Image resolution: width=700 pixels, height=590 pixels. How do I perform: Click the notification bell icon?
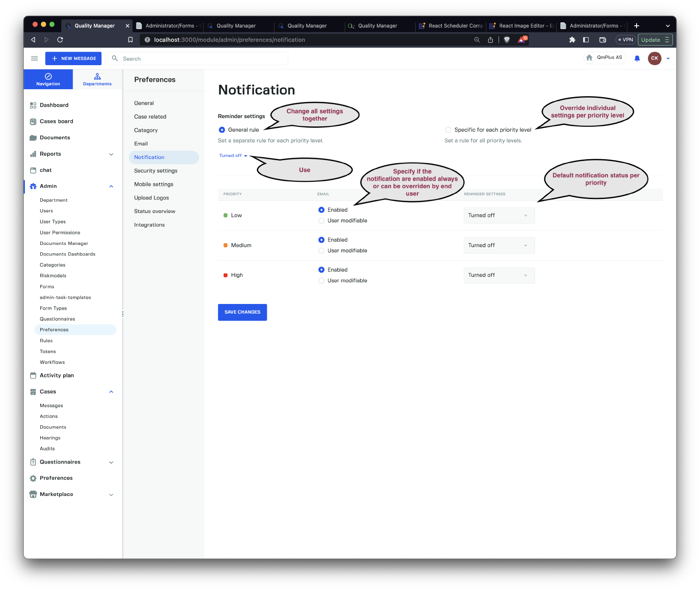[x=637, y=59]
